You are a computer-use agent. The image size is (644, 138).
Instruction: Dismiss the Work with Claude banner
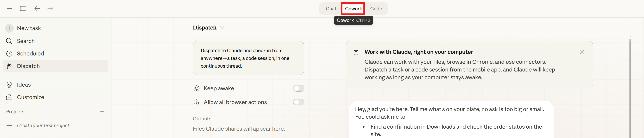582,52
